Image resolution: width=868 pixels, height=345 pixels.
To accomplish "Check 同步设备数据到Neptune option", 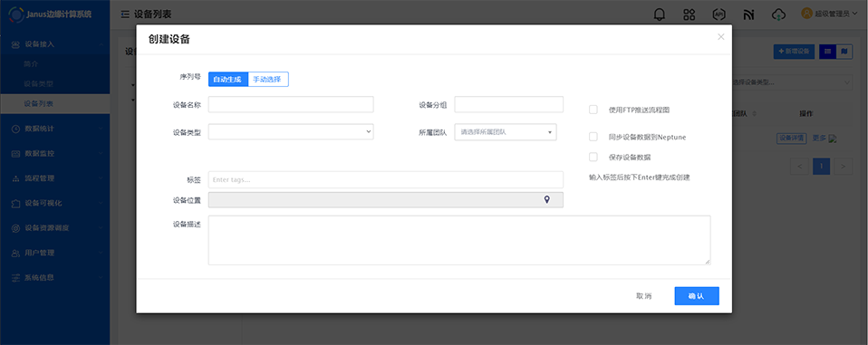I will (593, 137).
